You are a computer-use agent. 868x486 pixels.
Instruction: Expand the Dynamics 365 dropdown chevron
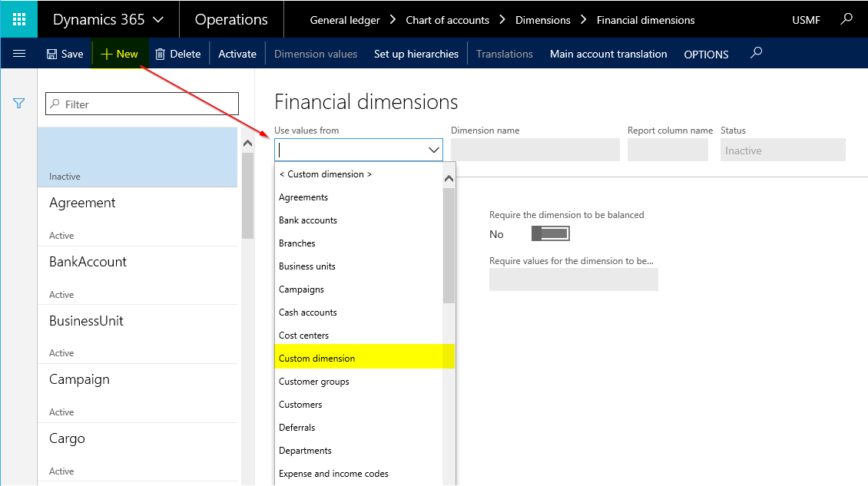[x=158, y=20]
